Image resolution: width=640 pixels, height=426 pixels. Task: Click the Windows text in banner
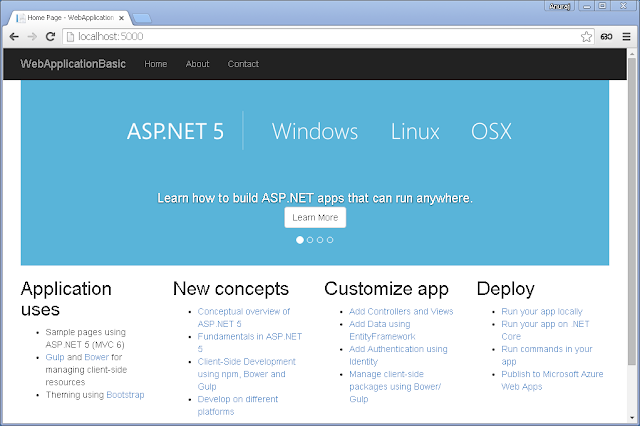coord(315,131)
